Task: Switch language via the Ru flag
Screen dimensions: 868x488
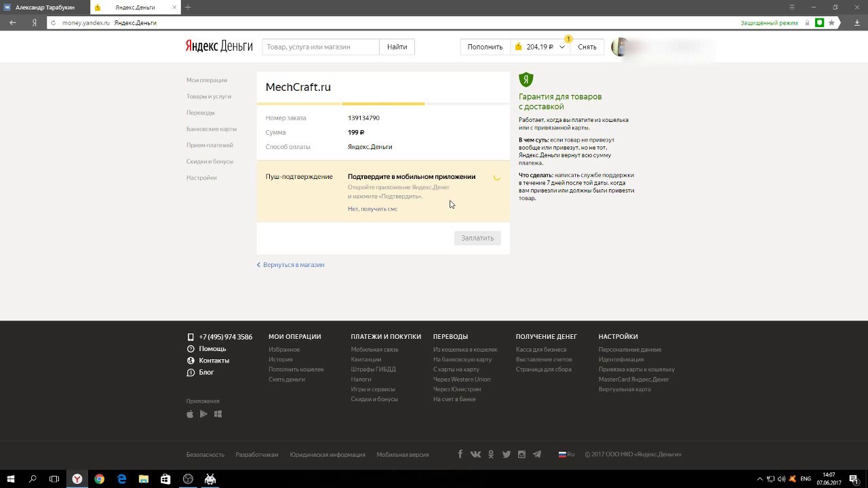Action: pos(566,454)
